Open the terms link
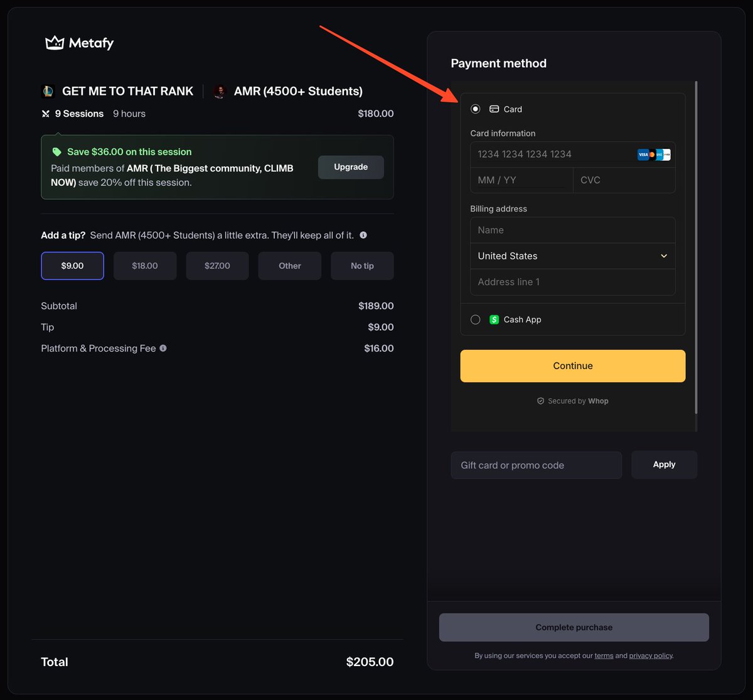The width and height of the screenshot is (753, 700). pos(604,655)
